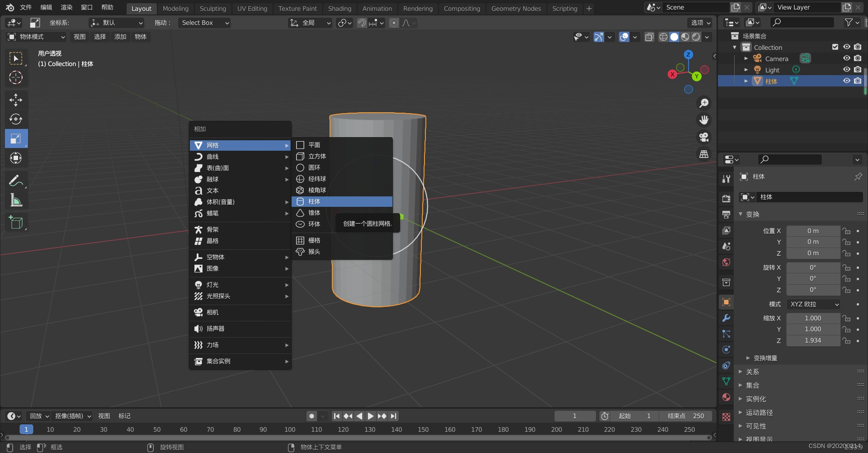Click the pin icon in Properties header
Viewport: 868px width, 453px height.
click(x=858, y=176)
